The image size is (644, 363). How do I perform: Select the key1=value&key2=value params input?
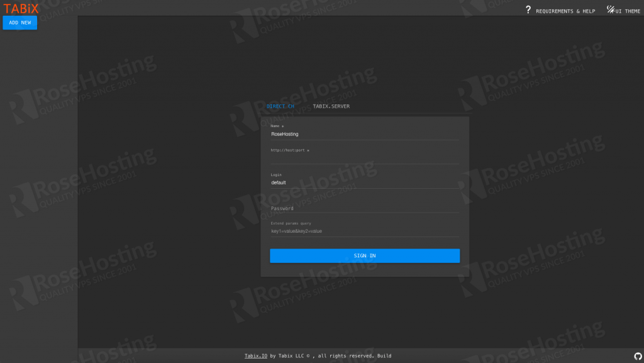(364, 231)
